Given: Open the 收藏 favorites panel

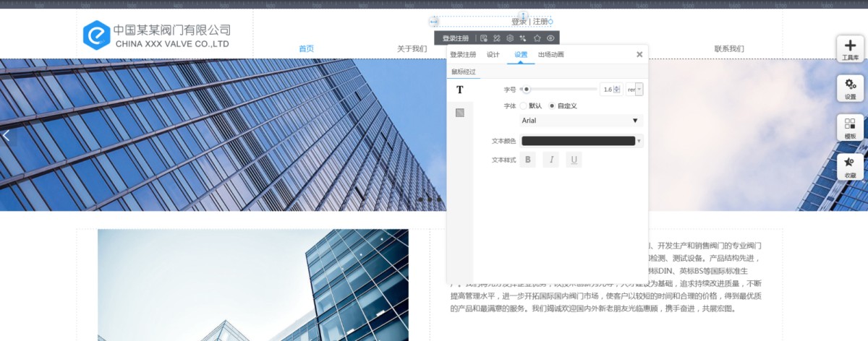Looking at the screenshot, I should point(850,167).
